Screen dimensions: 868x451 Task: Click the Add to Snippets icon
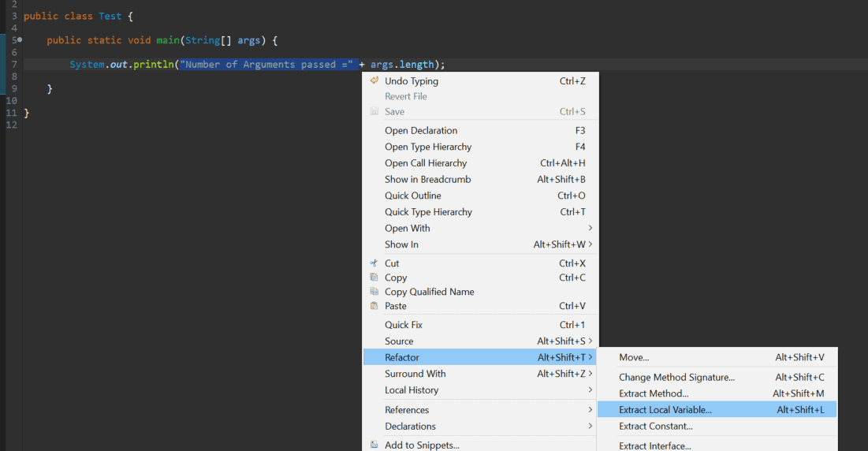(374, 445)
